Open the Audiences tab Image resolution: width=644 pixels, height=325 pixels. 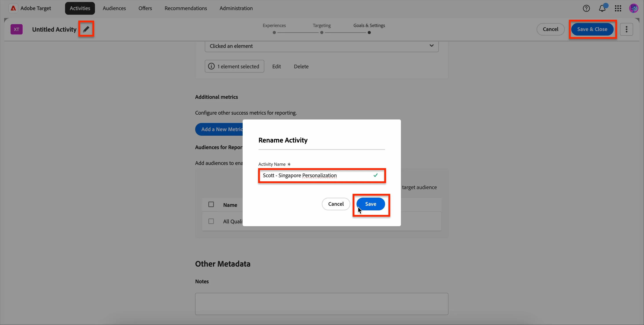pos(114,8)
